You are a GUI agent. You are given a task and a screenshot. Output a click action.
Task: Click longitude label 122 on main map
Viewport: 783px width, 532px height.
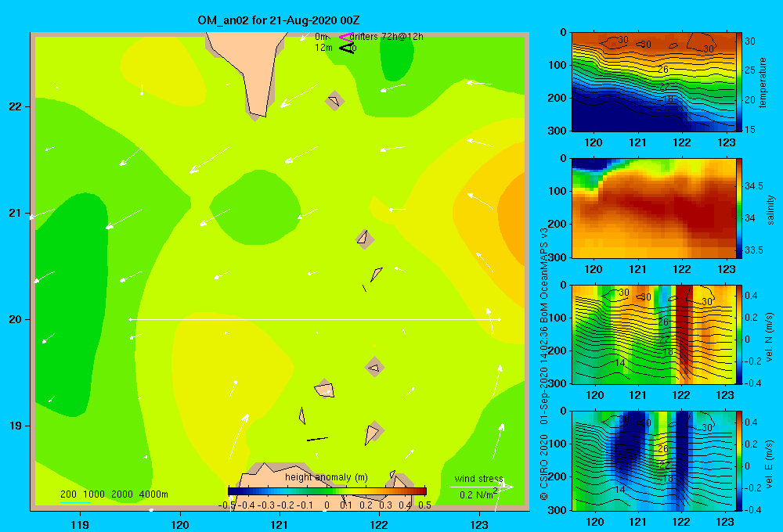379,524
